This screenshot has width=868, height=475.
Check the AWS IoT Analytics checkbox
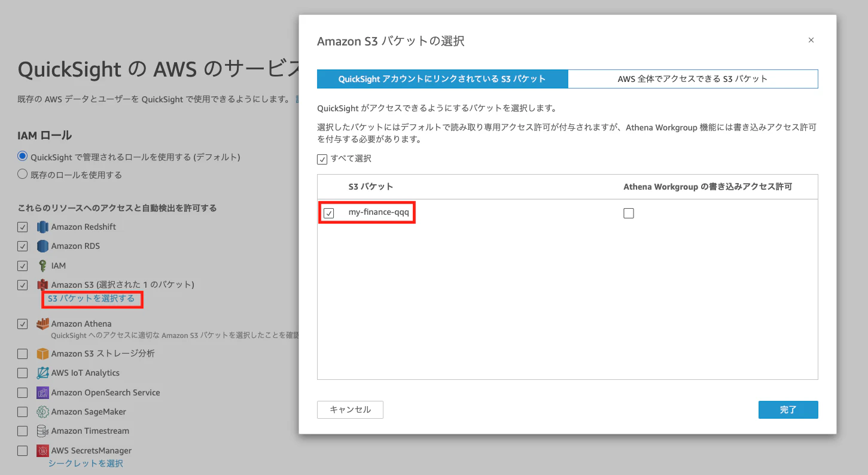coord(23,373)
